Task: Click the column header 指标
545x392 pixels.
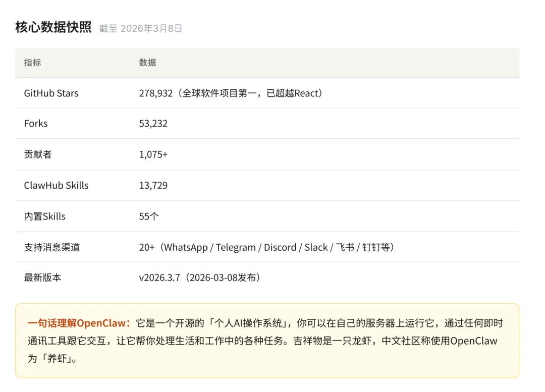Action: 32,63
